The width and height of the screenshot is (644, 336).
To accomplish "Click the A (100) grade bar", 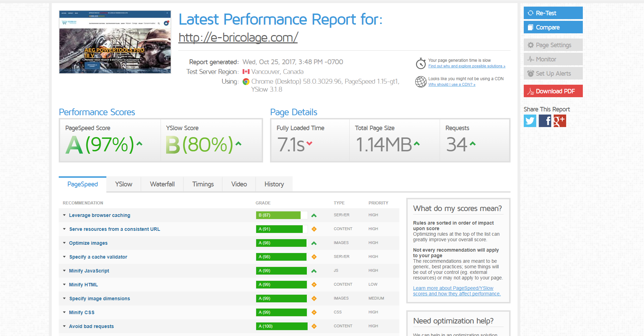I will point(282,326).
